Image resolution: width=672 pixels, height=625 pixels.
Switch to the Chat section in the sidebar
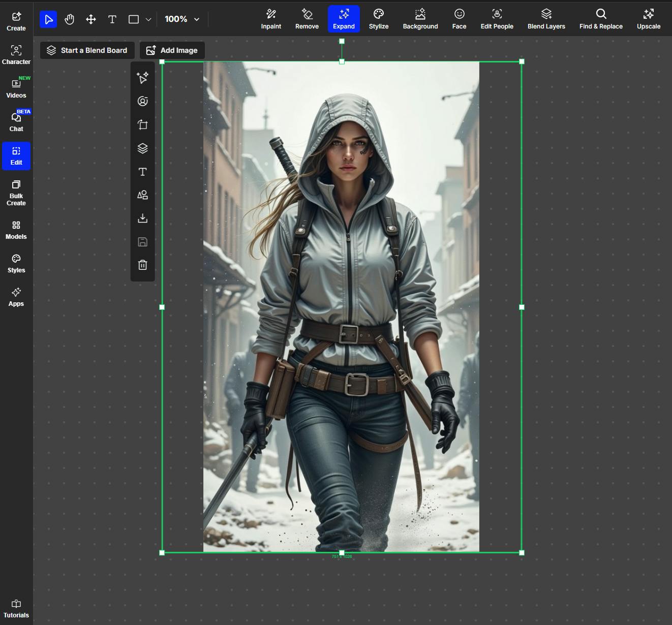pos(16,121)
